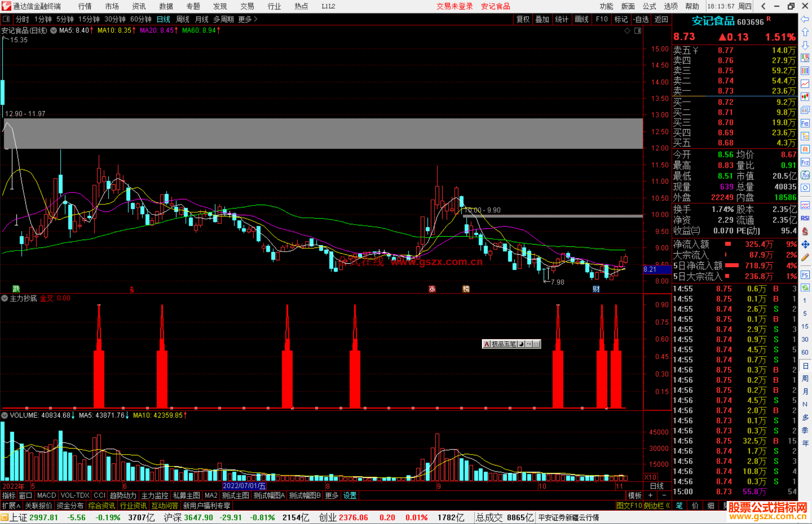This screenshot has height=524, width=812.
Task: Toggle the VOLUME indicator circle button
Action: click(5, 415)
